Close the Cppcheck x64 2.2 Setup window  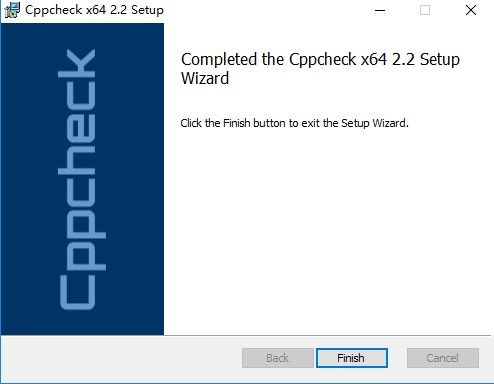(x=471, y=10)
